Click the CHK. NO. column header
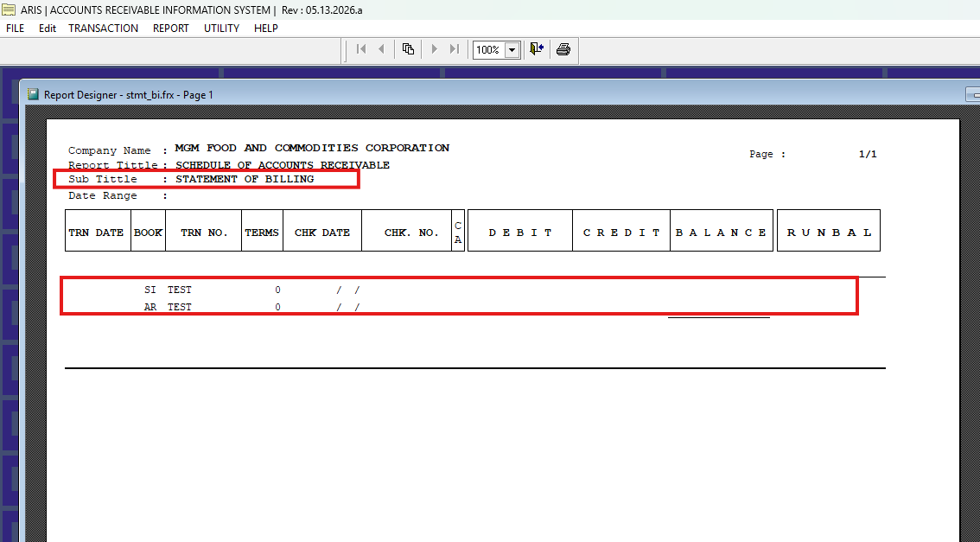Screen dimensions: 980x542 pos(407,231)
